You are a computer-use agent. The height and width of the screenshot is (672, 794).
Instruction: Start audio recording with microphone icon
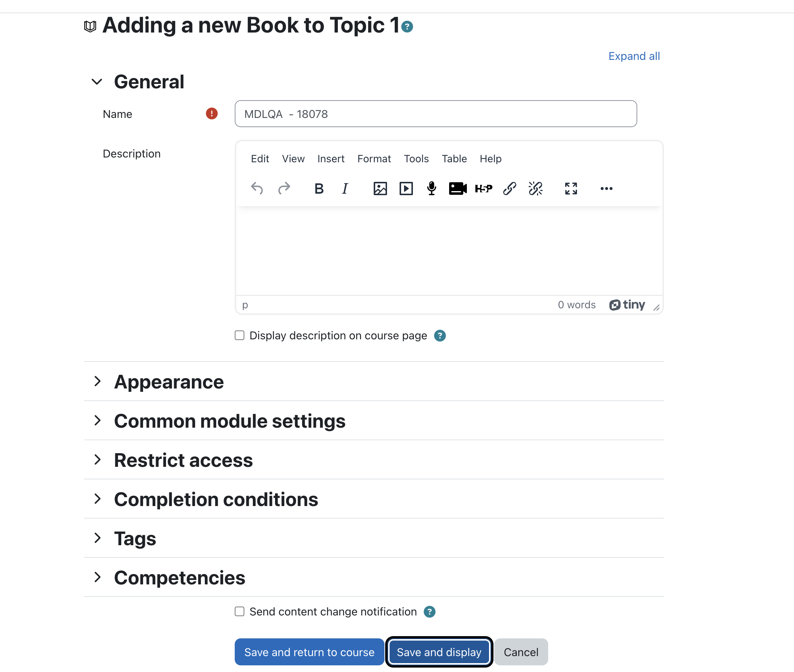(x=432, y=189)
